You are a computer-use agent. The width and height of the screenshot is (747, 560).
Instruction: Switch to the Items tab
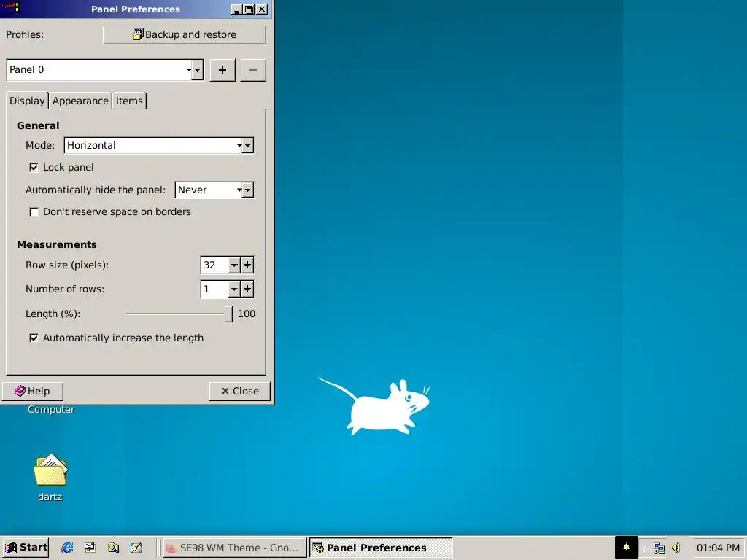(x=129, y=101)
